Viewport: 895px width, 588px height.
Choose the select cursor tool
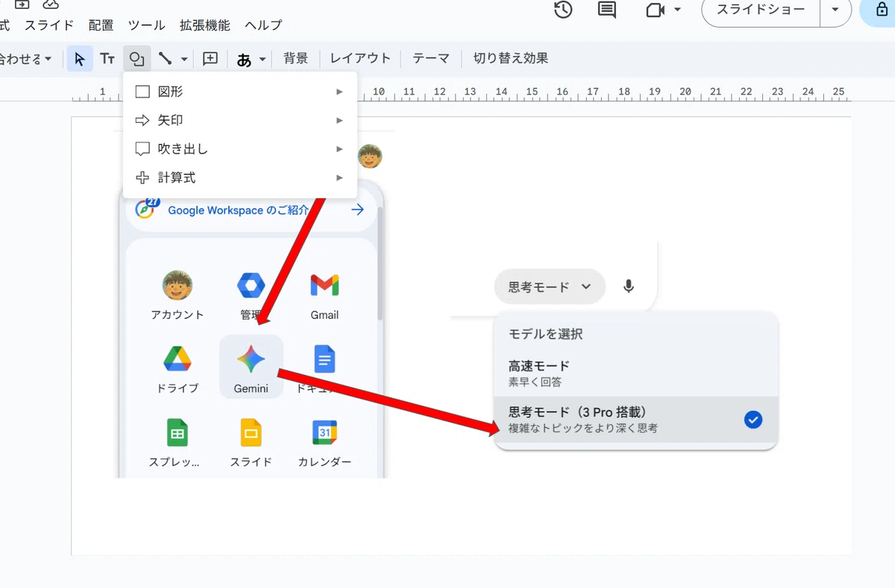(x=80, y=59)
